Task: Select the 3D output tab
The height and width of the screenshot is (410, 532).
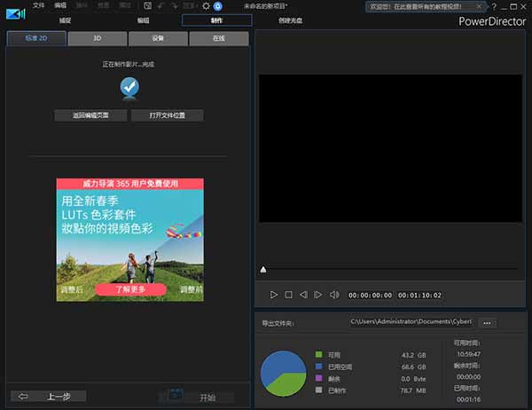Action: tap(97, 39)
